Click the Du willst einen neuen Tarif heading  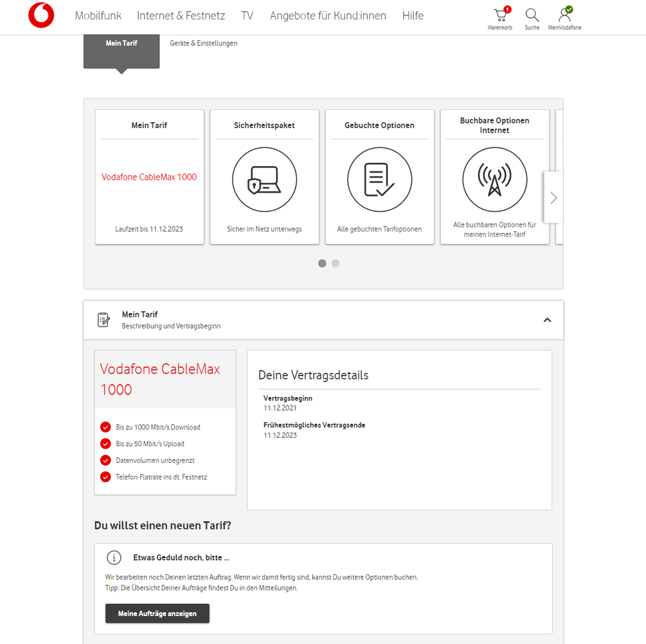pos(163,525)
